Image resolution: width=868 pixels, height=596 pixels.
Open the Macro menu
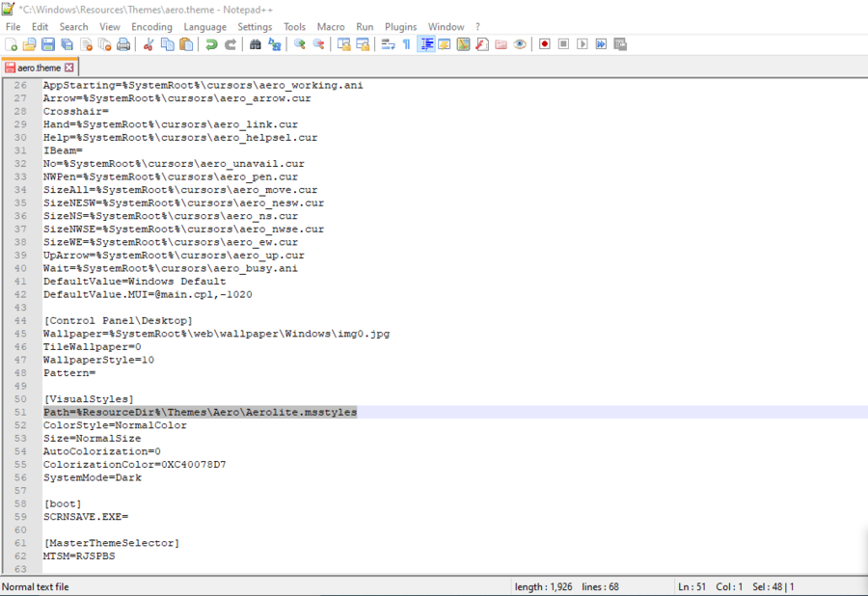click(x=331, y=27)
